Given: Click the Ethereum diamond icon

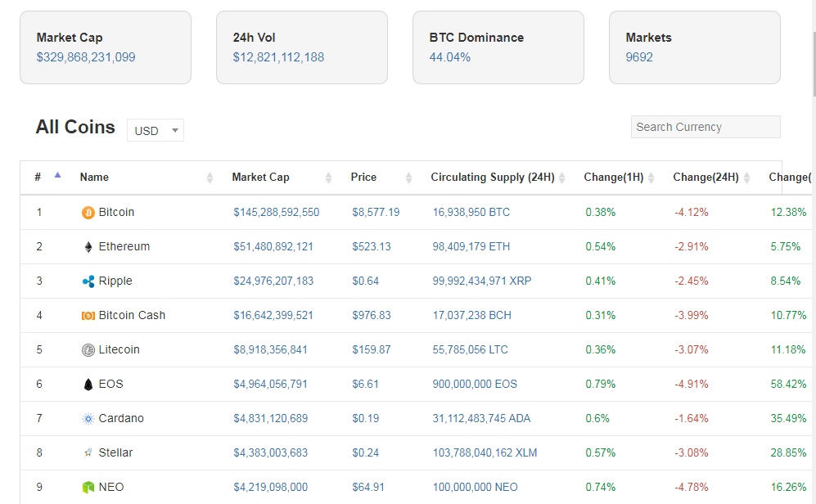Looking at the screenshot, I should (x=88, y=247).
